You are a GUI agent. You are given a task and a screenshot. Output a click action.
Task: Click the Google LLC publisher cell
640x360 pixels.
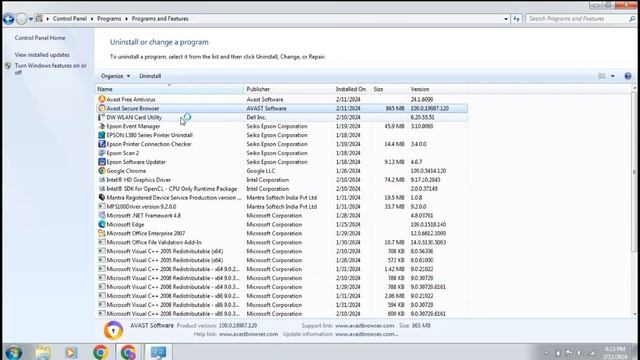(x=261, y=171)
